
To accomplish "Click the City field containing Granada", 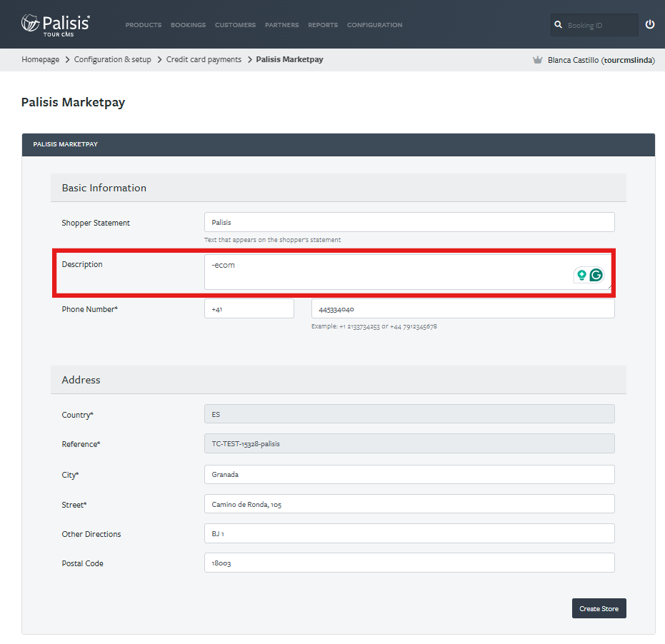I will click(x=409, y=474).
